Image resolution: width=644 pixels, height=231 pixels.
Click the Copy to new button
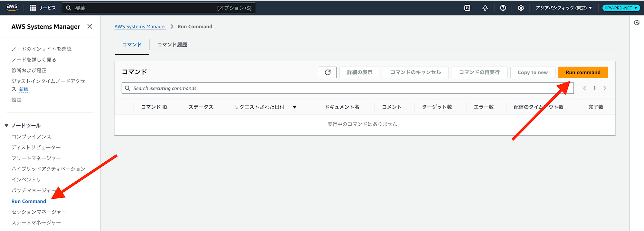[x=533, y=72]
